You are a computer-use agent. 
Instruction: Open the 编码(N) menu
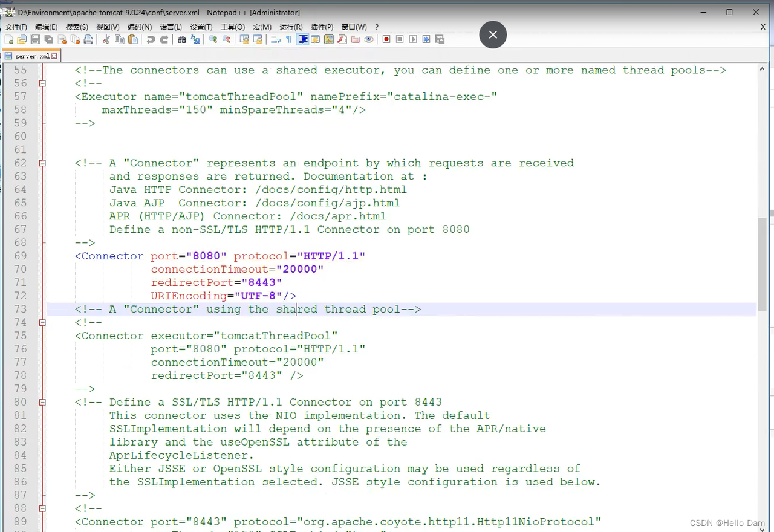(x=140, y=27)
